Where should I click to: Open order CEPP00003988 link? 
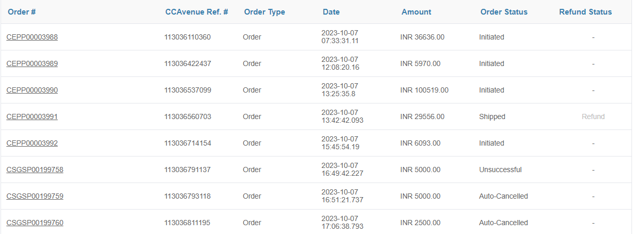[32, 37]
